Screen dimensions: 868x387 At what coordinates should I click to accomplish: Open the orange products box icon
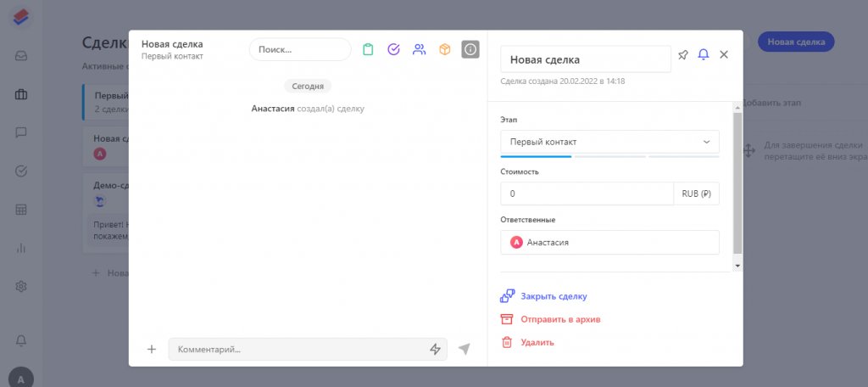pyautogui.click(x=444, y=50)
